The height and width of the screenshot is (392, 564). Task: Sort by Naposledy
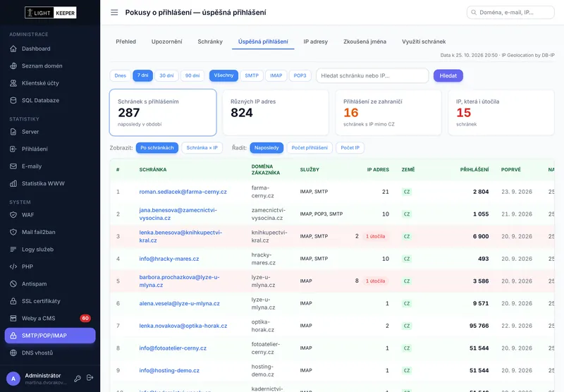(266, 148)
